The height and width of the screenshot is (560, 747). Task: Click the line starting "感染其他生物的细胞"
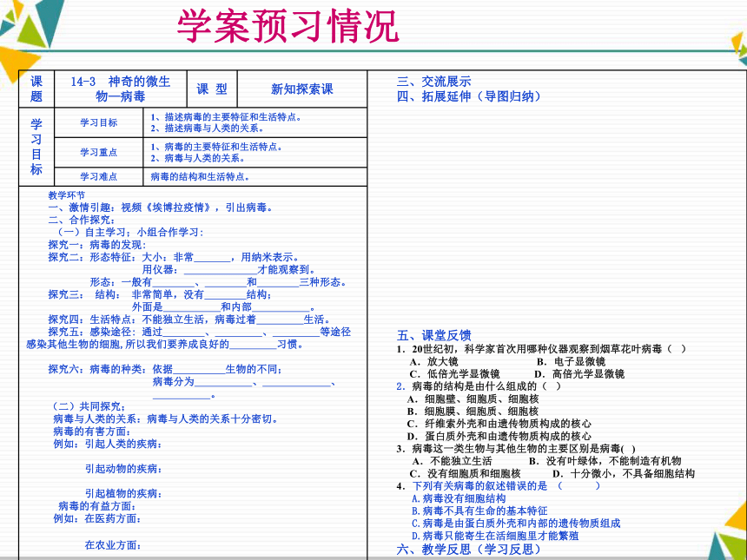(x=165, y=344)
